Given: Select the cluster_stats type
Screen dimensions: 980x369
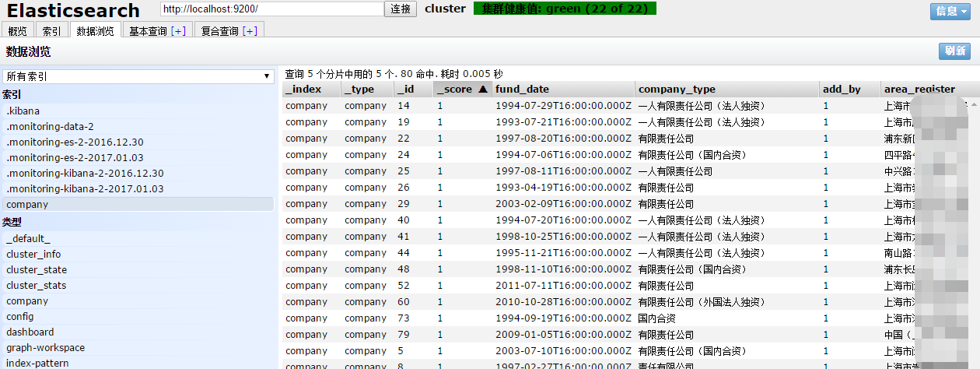Looking at the screenshot, I should [138, 285].
